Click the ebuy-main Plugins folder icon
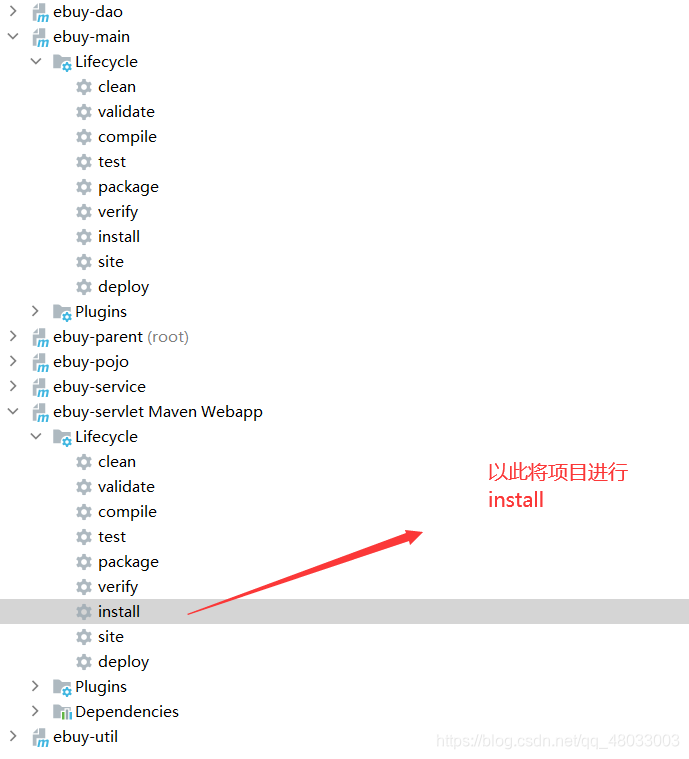689x759 pixels. tap(62, 312)
